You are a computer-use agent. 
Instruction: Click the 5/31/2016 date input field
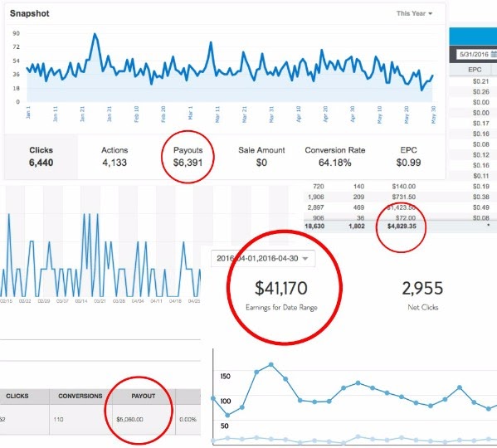477,55
